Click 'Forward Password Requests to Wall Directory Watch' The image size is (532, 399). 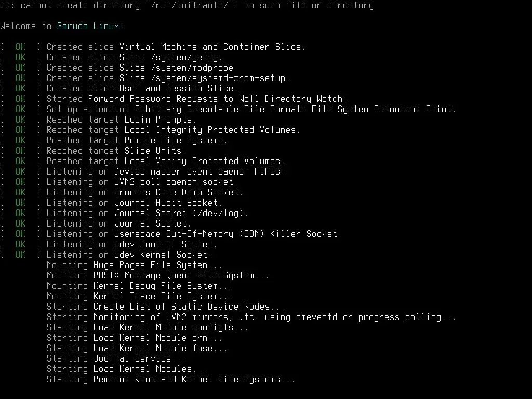(x=215, y=99)
